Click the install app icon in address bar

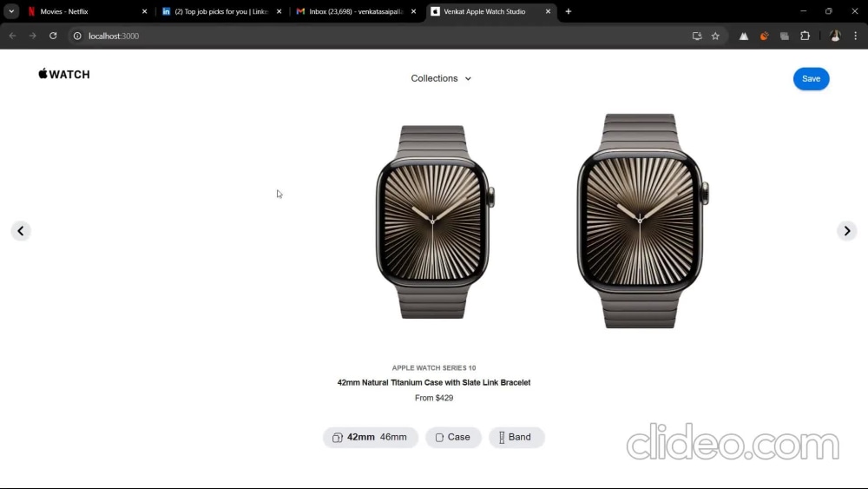pyautogui.click(x=697, y=36)
